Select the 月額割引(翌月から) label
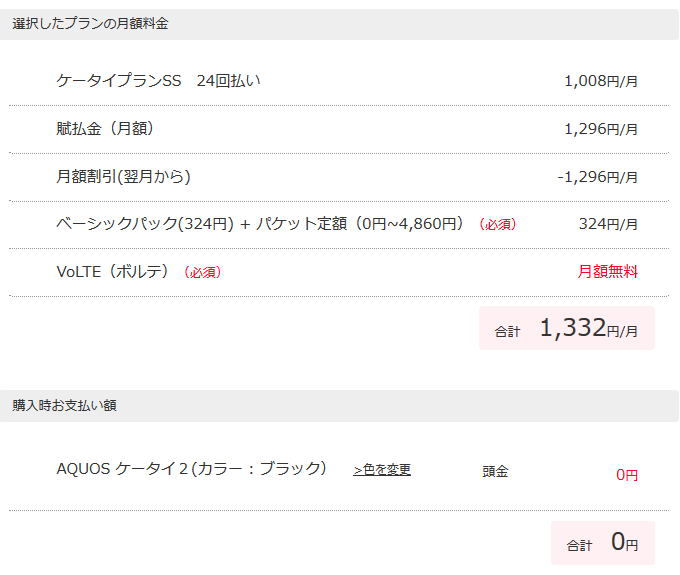The height and width of the screenshot is (575, 680). (x=123, y=176)
